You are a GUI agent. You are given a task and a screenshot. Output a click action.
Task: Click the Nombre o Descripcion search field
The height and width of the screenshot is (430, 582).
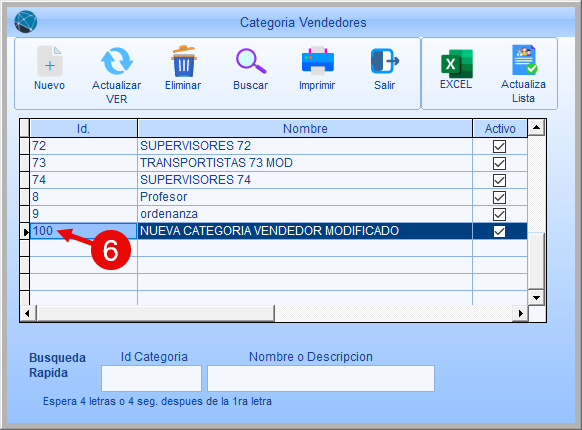(x=321, y=378)
